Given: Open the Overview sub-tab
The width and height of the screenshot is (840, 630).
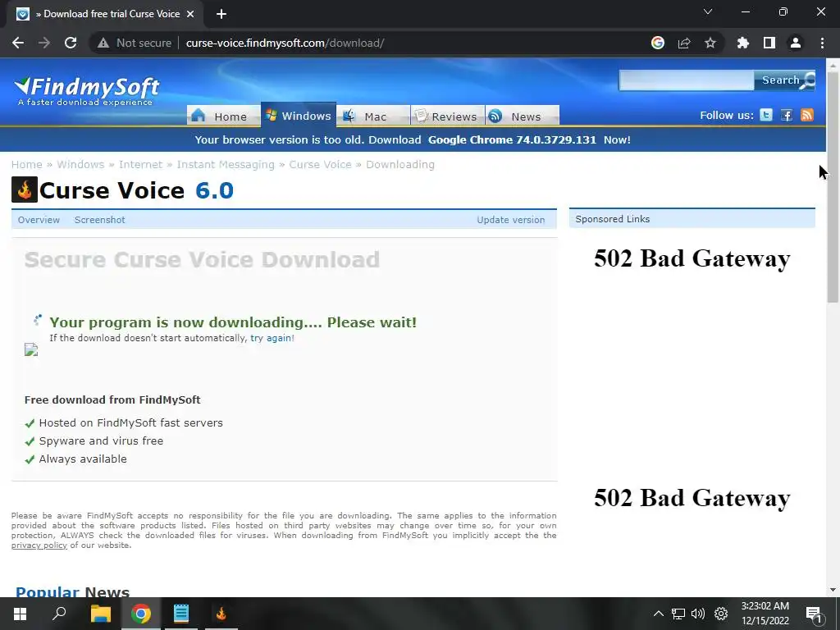Looking at the screenshot, I should tap(39, 220).
